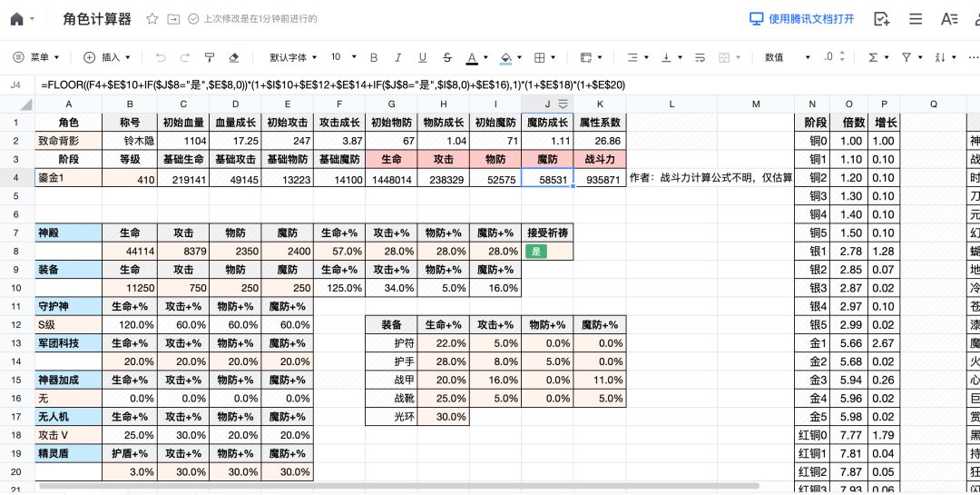Select the 攻击 V drone cell

click(x=69, y=435)
